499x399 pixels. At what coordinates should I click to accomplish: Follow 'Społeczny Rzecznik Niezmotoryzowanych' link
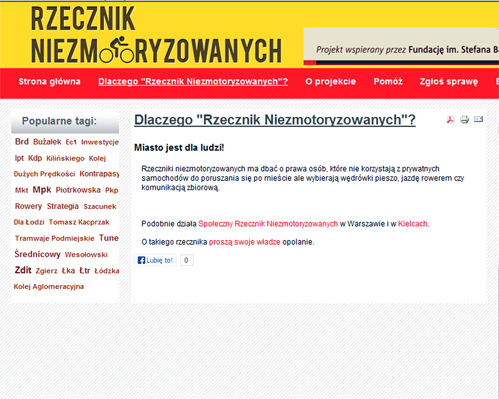(268, 224)
